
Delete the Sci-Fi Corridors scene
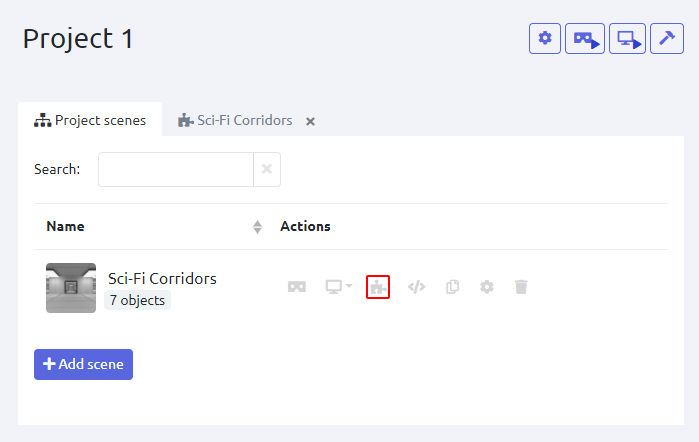coord(521,287)
